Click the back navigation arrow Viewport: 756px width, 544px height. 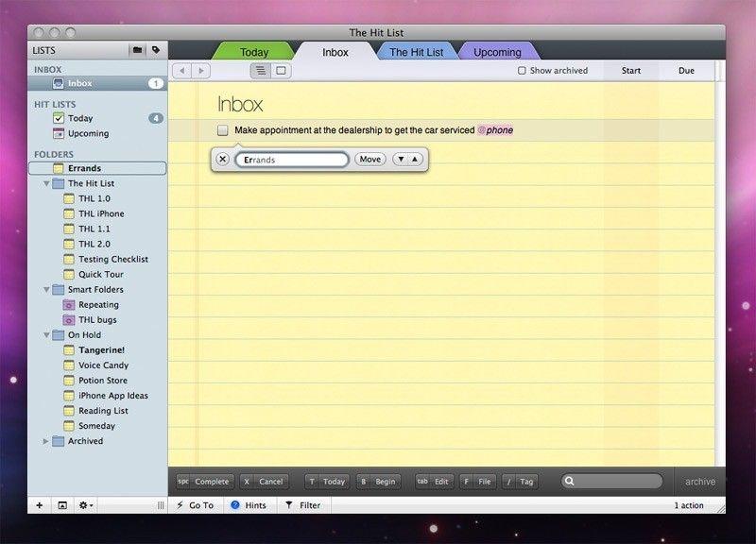tap(181, 71)
